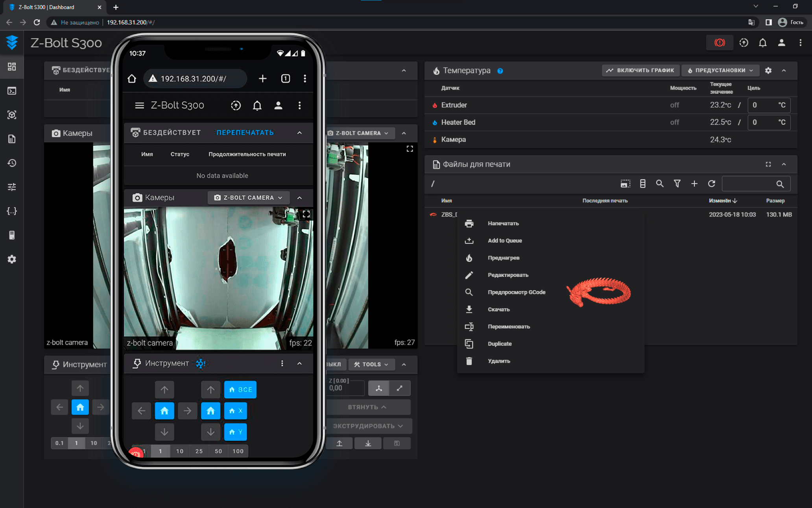
Task: Refresh the print files list
Action: 712,184
